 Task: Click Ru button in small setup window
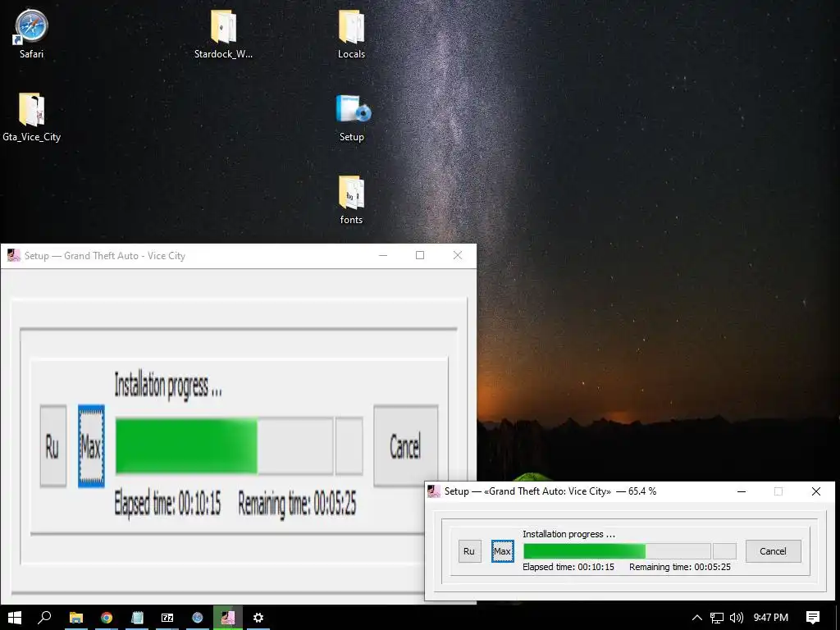click(469, 551)
